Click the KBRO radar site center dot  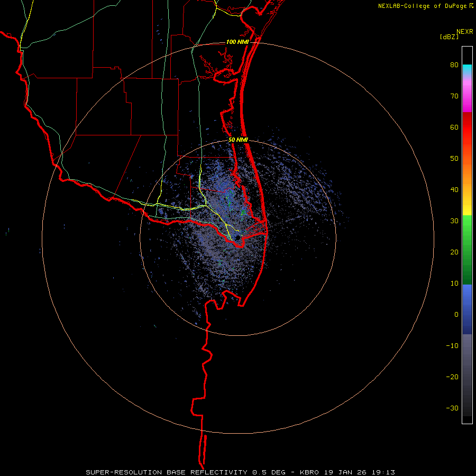coord(237,237)
